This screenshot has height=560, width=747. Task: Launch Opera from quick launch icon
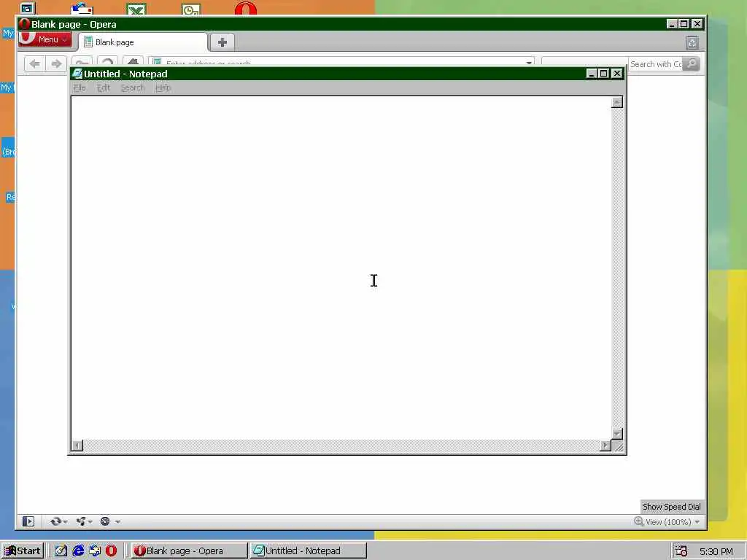click(111, 551)
